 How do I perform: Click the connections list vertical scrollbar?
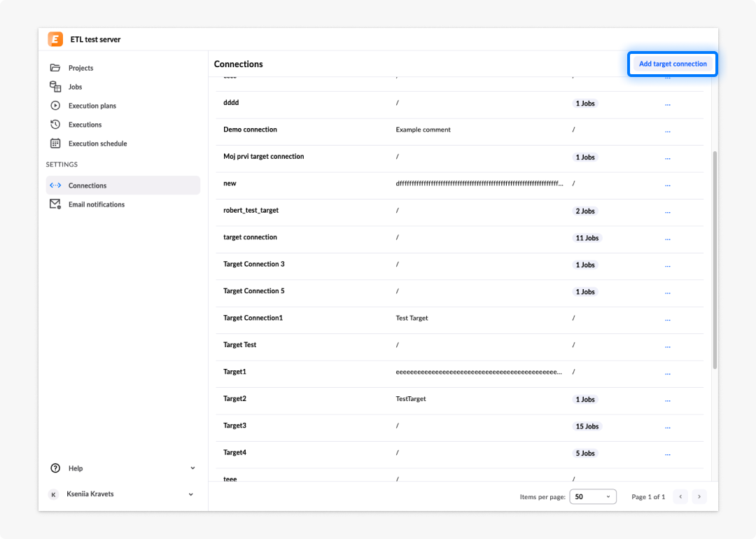[x=715, y=260]
